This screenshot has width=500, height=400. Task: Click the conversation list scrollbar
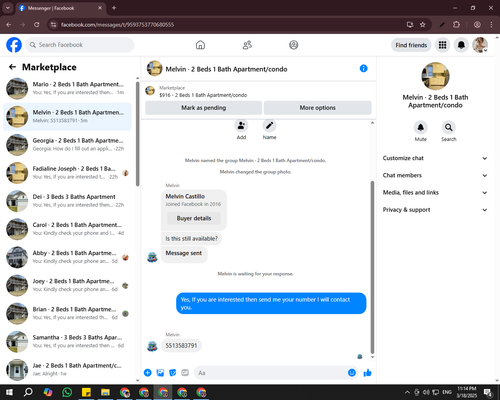click(x=138, y=133)
